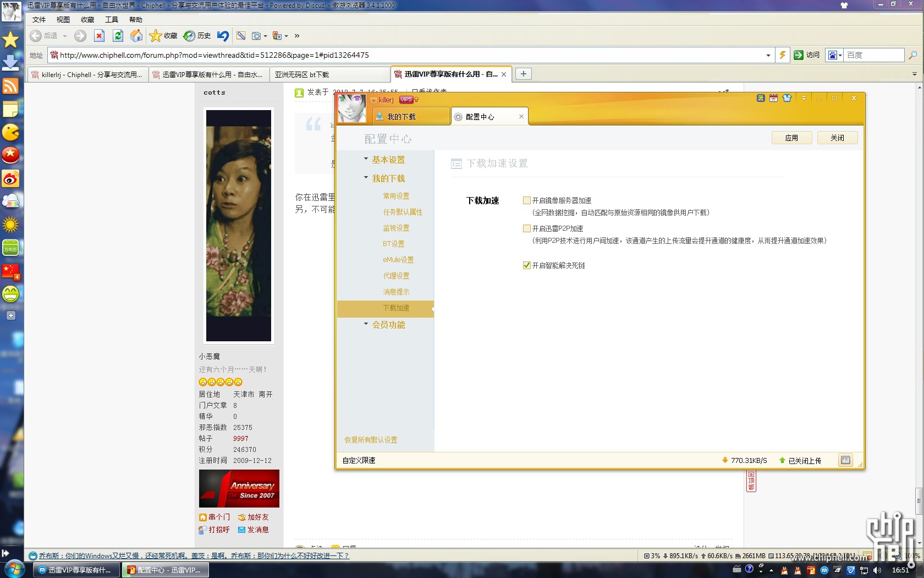
Task: Click the Thunder statistics chart icon
Action: (x=845, y=460)
